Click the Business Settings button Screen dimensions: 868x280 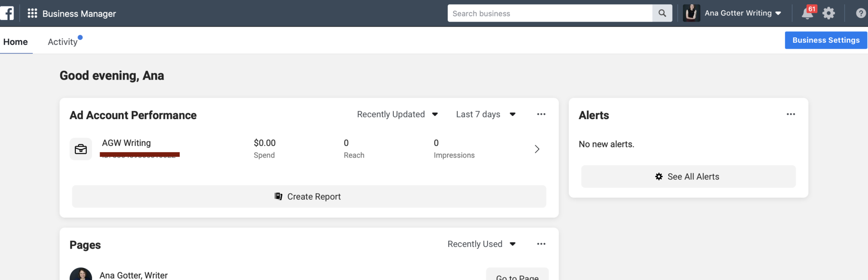(x=826, y=40)
